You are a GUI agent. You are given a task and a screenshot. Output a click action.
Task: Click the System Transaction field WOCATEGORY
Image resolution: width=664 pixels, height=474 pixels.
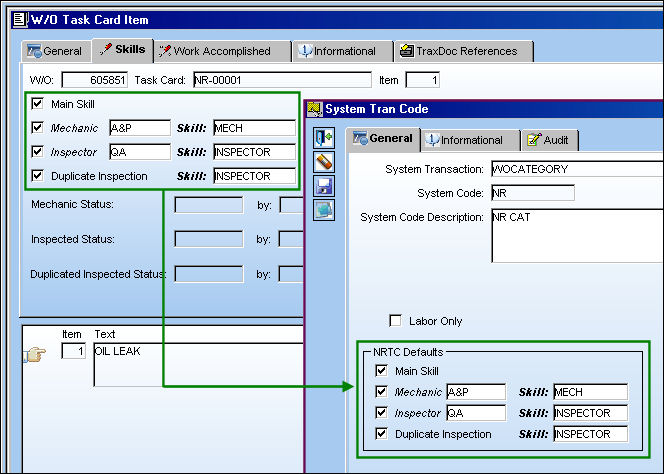click(577, 169)
